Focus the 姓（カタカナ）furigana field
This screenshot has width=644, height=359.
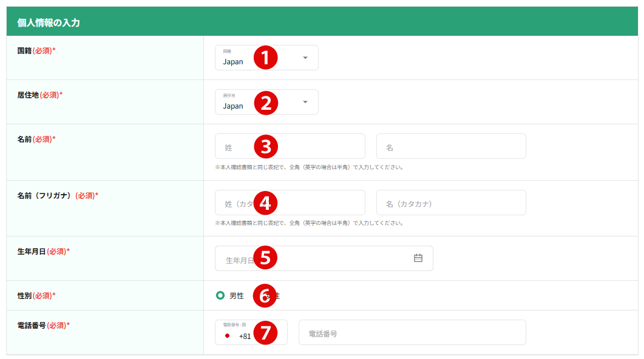pyautogui.click(x=290, y=203)
